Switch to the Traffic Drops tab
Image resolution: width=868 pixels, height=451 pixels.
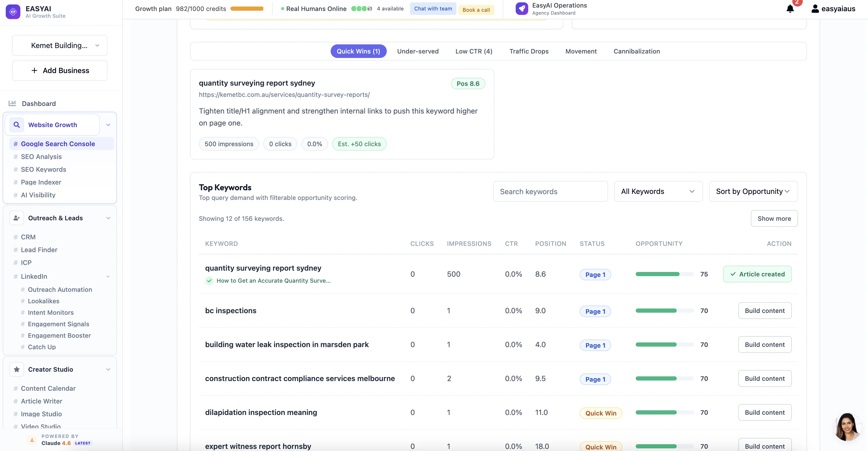tap(529, 51)
